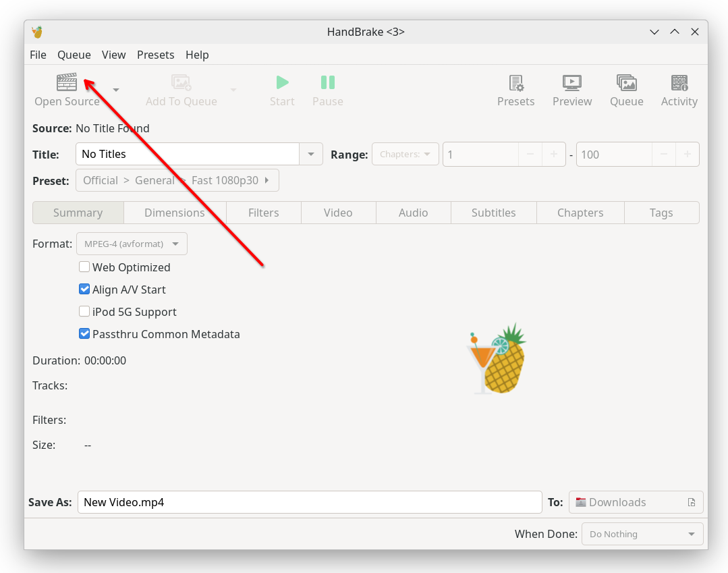Choose the Downloads destination folder button
Screen dimensions: 728x573
click(x=636, y=502)
